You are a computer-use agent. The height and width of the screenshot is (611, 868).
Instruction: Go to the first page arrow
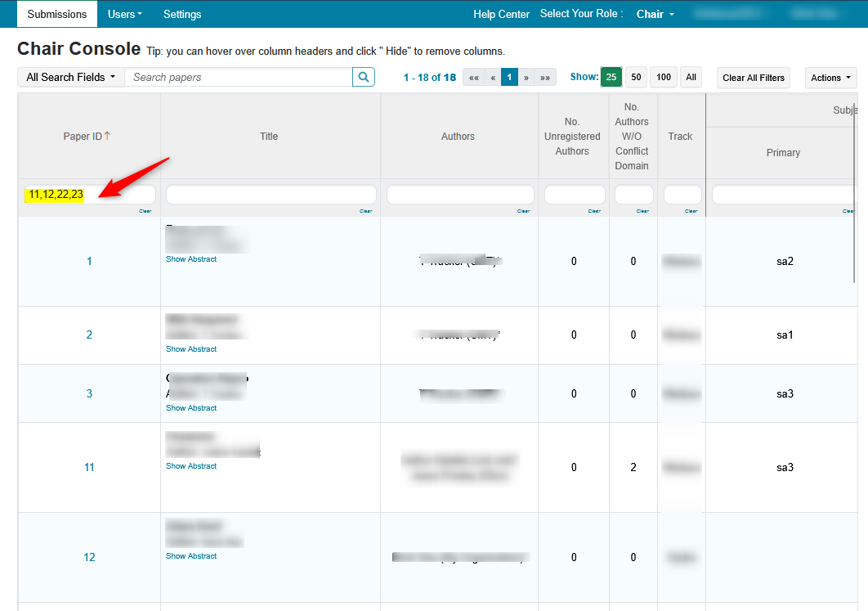coord(473,78)
